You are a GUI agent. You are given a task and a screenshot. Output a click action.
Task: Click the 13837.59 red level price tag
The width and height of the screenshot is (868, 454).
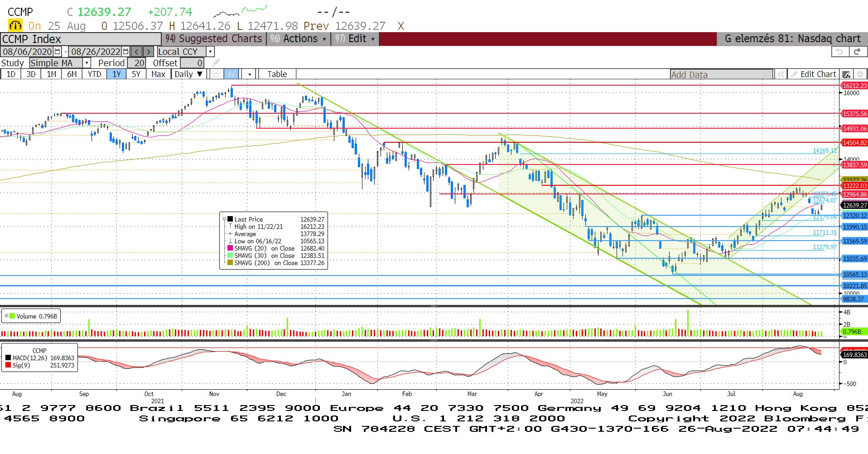click(x=854, y=165)
